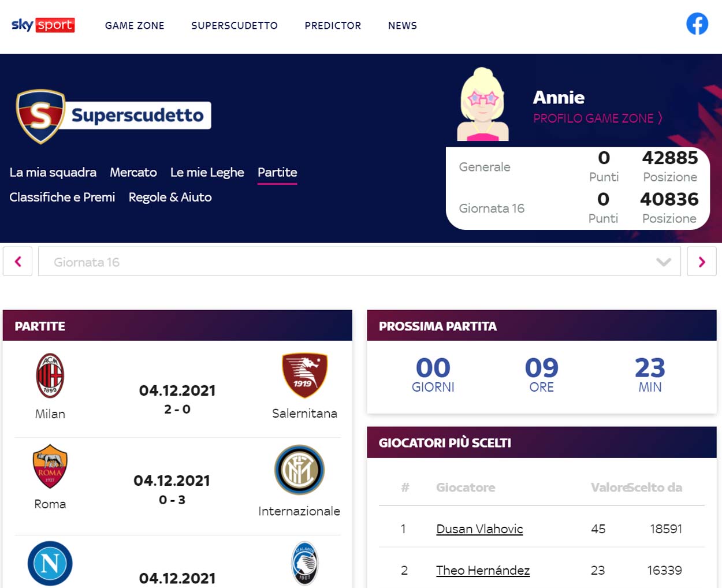The width and height of the screenshot is (722, 588).
Task: Switch to La mia squadra tab
Action: 53,172
